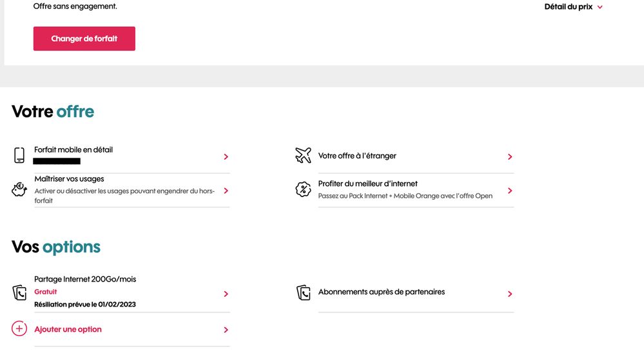
Task: Open arrow for Profiter du meilleur d'internet
Action: pyautogui.click(x=510, y=191)
